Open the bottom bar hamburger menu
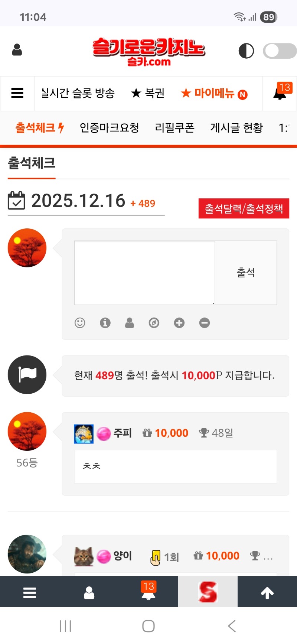The image size is (297, 644). pos(30,592)
